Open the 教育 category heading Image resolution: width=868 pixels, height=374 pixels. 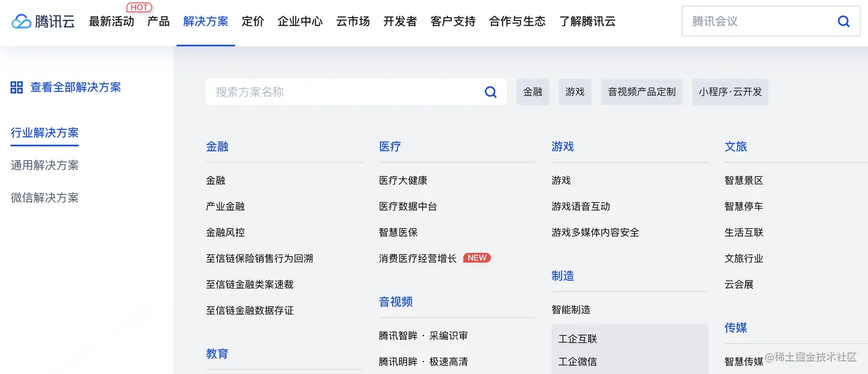[x=217, y=354]
